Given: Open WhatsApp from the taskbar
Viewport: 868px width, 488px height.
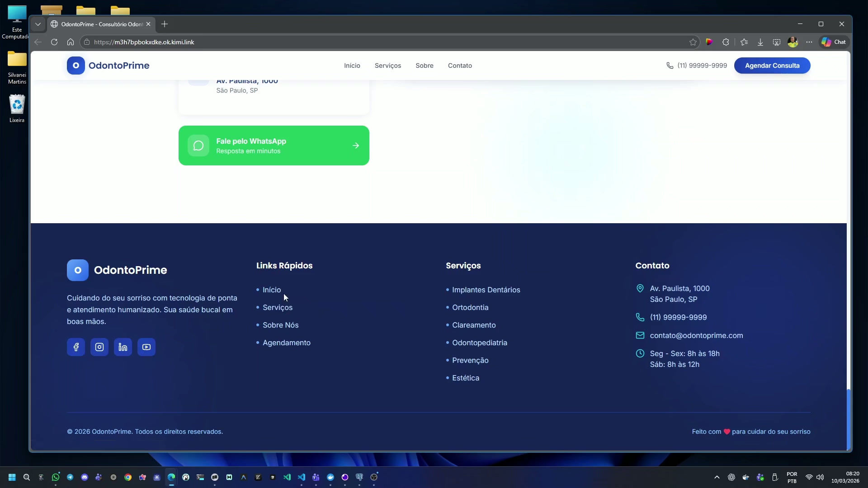Looking at the screenshot, I should 56,477.
